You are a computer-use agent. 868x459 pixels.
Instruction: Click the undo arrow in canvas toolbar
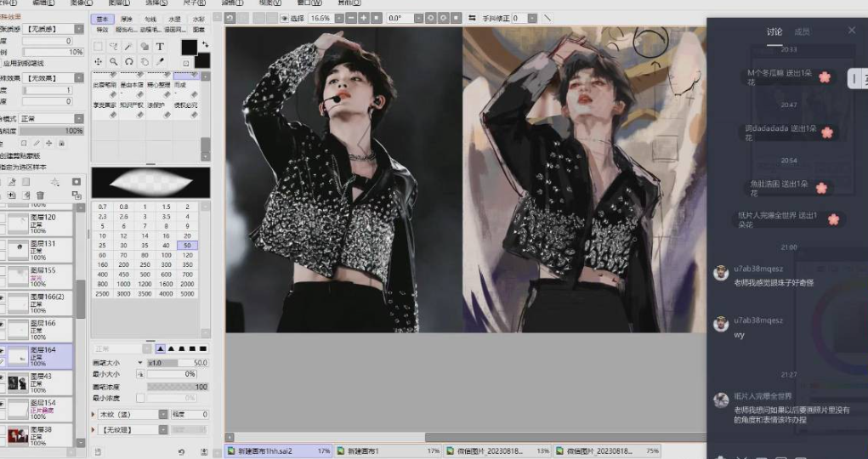click(230, 18)
